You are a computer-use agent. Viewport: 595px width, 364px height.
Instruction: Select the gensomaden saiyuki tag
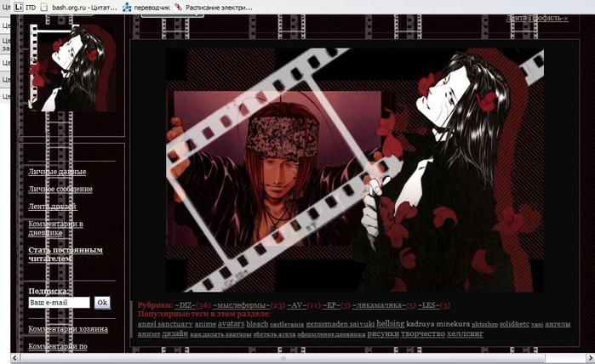point(340,324)
